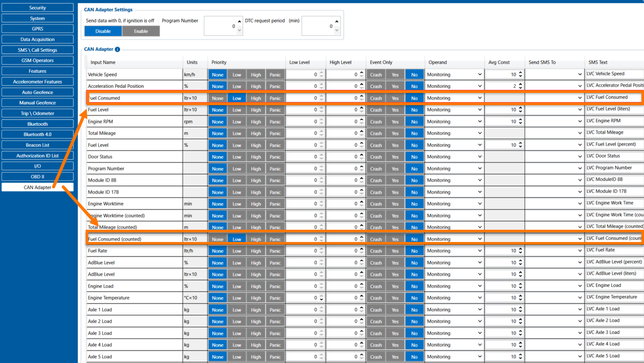Open Operand dropdown for Engine Temperature
This screenshot has height=363, width=644.
(x=454, y=298)
